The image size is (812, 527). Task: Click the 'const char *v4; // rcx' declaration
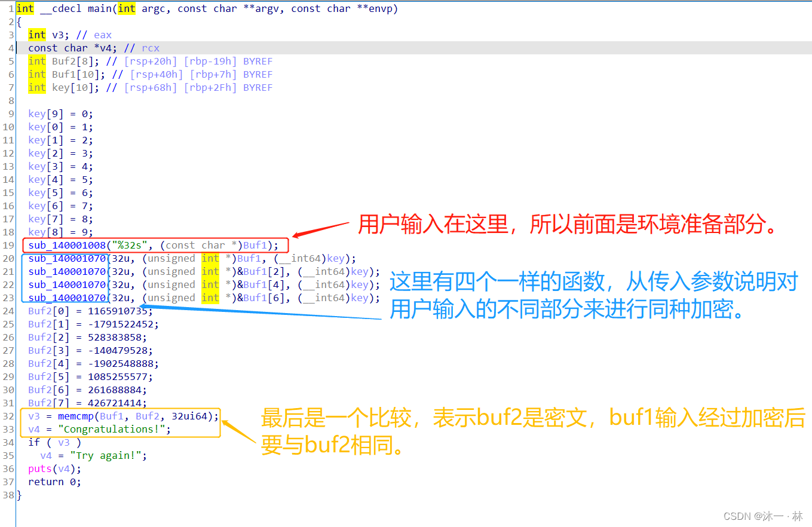point(94,48)
